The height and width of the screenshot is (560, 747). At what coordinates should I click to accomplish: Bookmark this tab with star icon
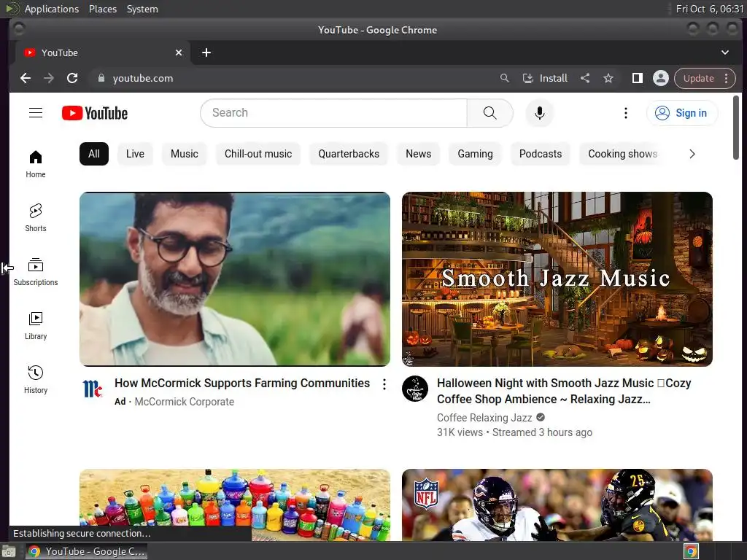click(608, 78)
